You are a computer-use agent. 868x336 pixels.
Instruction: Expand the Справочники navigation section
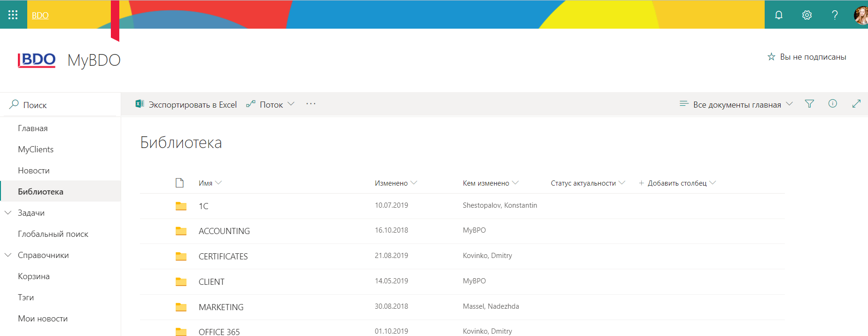click(8, 255)
